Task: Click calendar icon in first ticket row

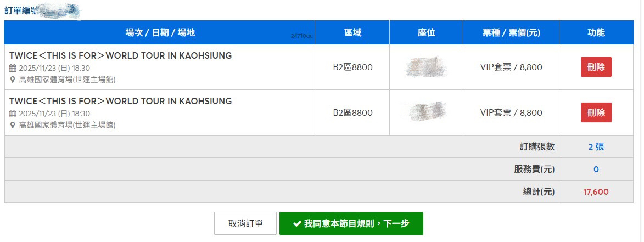Action: pyautogui.click(x=13, y=68)
